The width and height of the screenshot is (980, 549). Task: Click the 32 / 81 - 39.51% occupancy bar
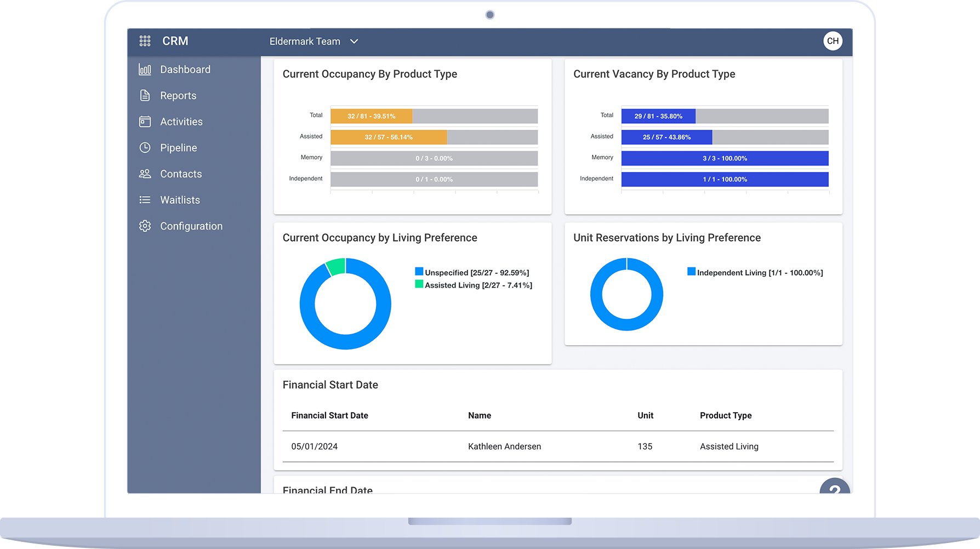coord(371,116)
